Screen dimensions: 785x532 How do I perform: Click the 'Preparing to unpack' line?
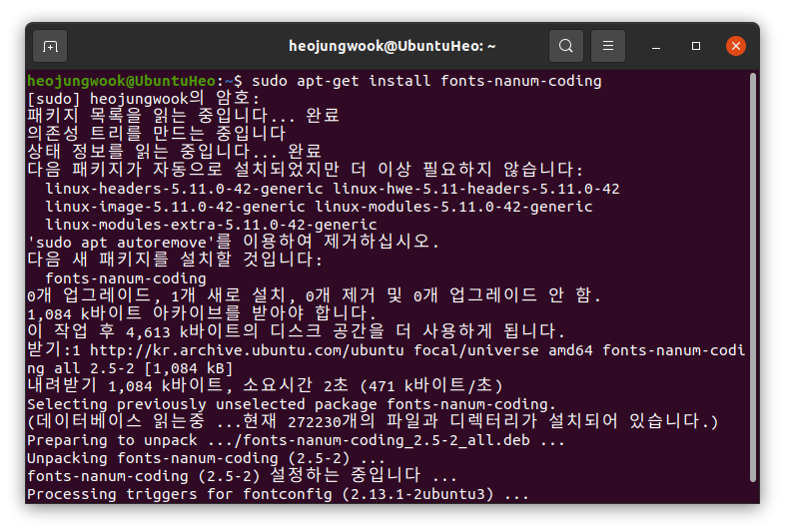(296, 440)
